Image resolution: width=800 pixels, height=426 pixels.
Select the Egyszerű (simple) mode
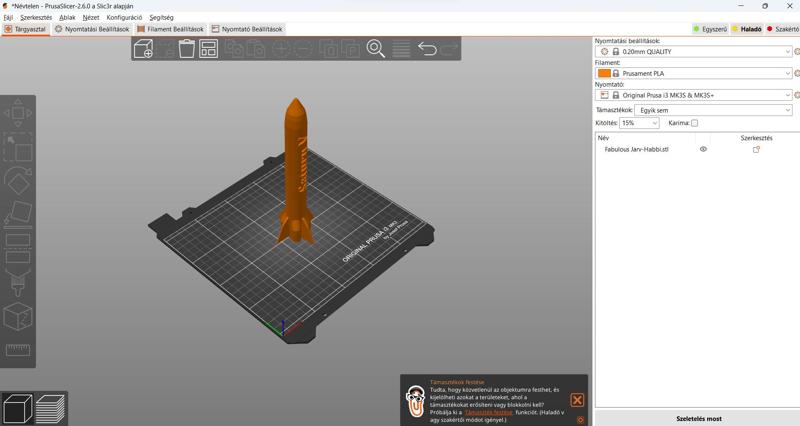(x=709, y=29)
